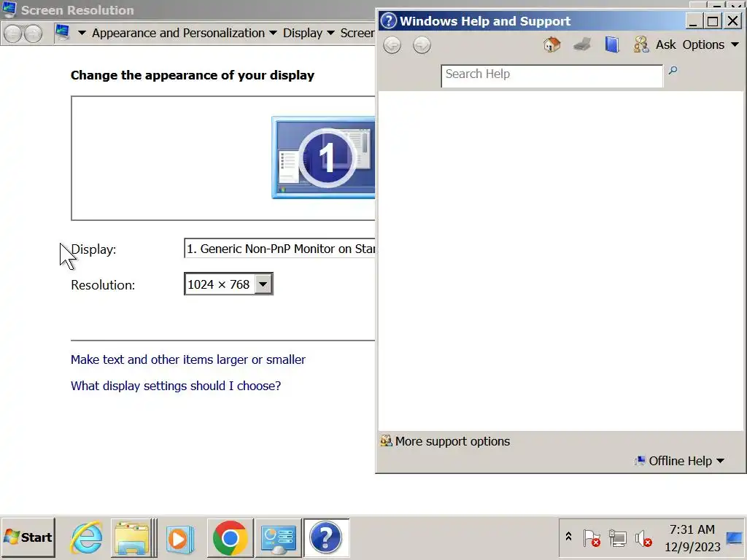Show hidden tray icons arrow

[568, 537]
